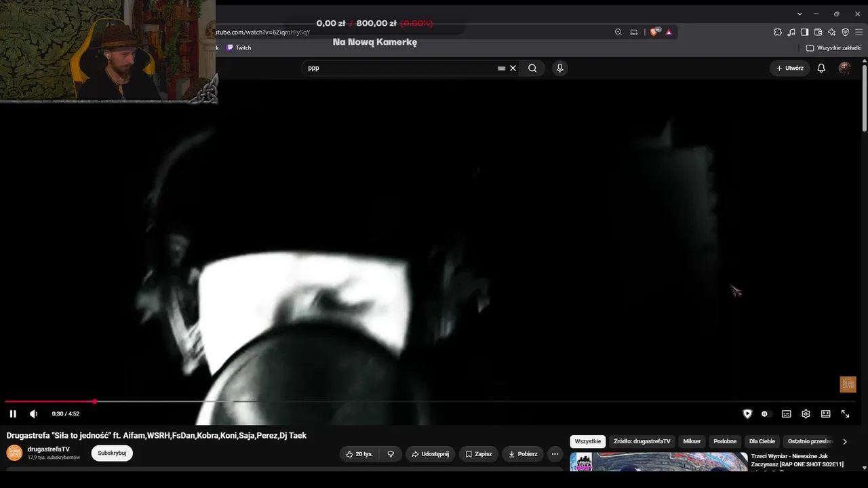Toggle the browser sidebar panel
The height and width of the screenshot is (488, 868).
click(804, 32)
